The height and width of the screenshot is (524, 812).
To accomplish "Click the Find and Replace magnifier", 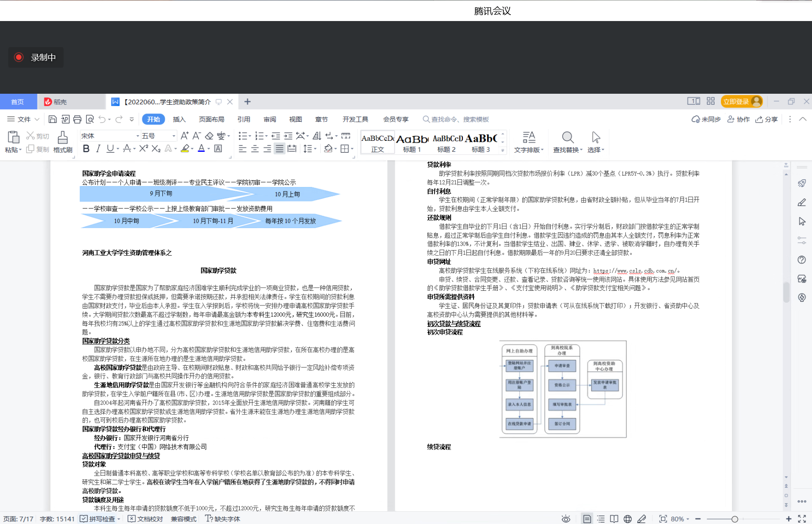I will coord(568,137).
